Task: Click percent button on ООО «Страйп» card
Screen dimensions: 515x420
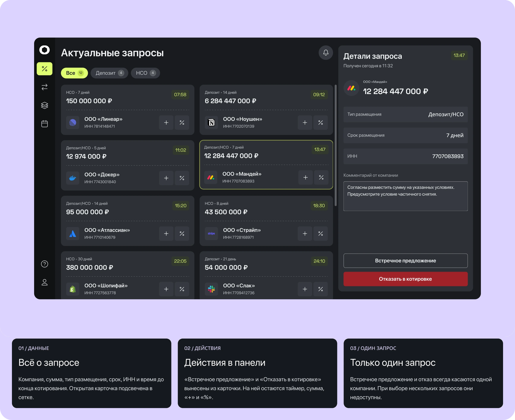Action: [x=321, y=233]
